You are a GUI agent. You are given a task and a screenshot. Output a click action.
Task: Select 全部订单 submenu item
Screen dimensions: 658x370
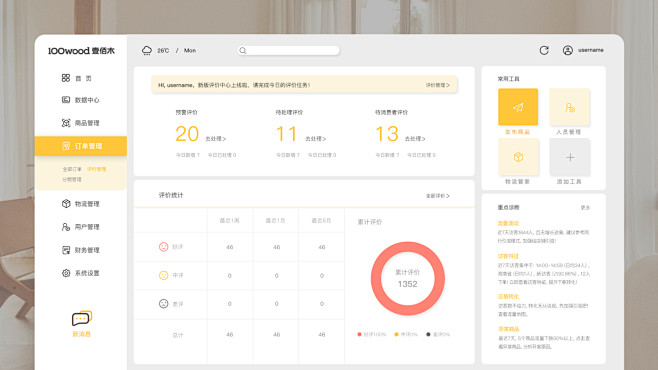tap(72, 169)
